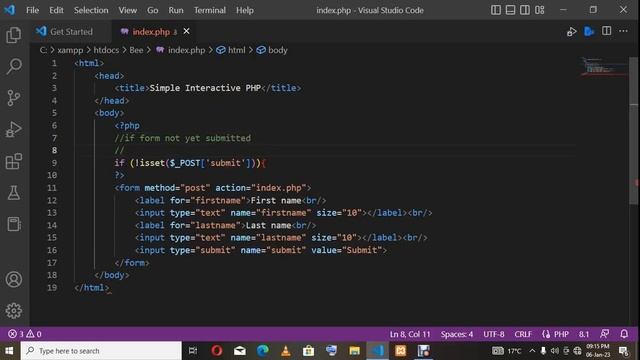Viewport: 640px width, 360px height.
Task: Open the Selection menu
Action: click(x=91, y=10)
